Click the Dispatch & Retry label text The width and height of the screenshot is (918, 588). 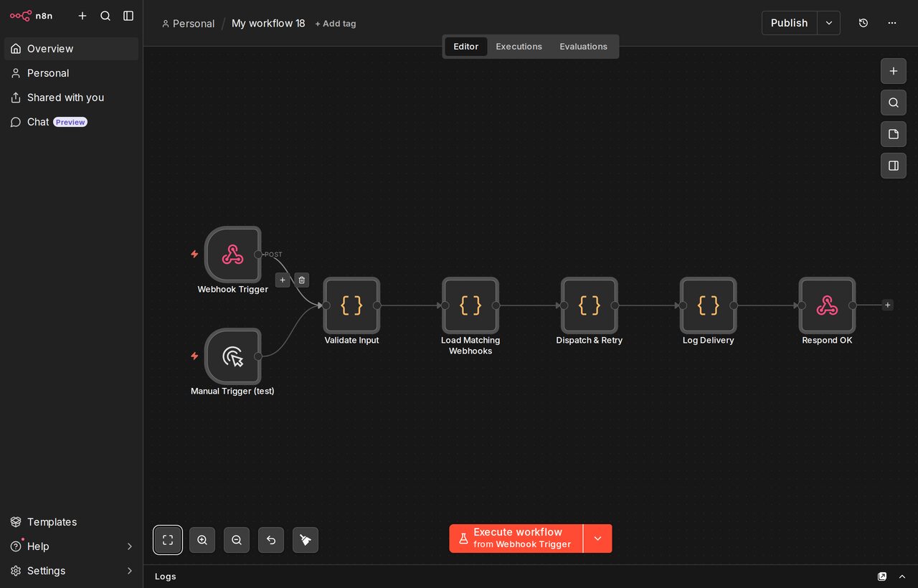590,341
